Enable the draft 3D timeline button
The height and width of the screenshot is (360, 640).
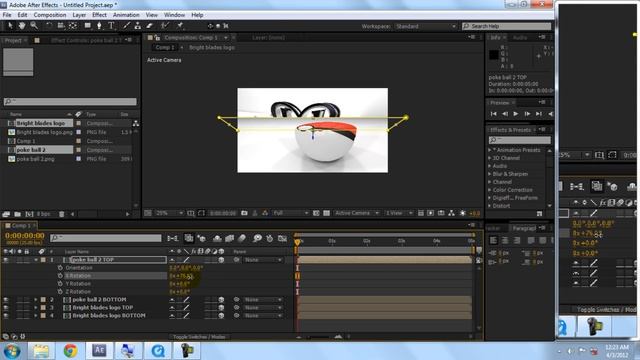[201, 238]
